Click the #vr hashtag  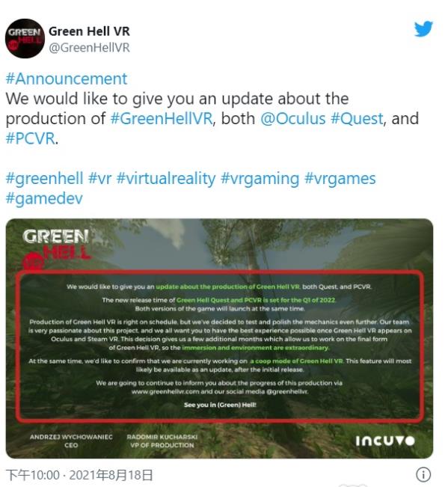(99, 179)
